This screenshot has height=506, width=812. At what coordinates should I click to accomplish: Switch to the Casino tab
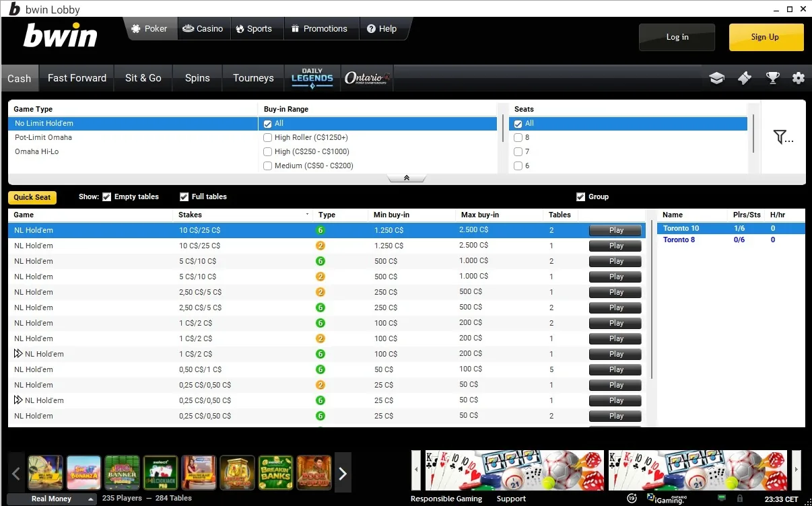tap(203, 28)
